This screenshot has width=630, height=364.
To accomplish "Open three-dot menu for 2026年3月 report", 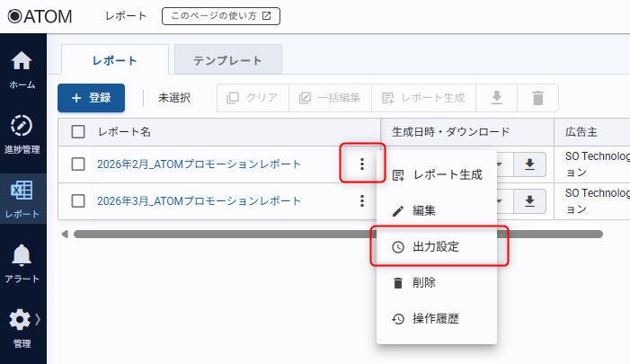I will click(x=361, y=200).
